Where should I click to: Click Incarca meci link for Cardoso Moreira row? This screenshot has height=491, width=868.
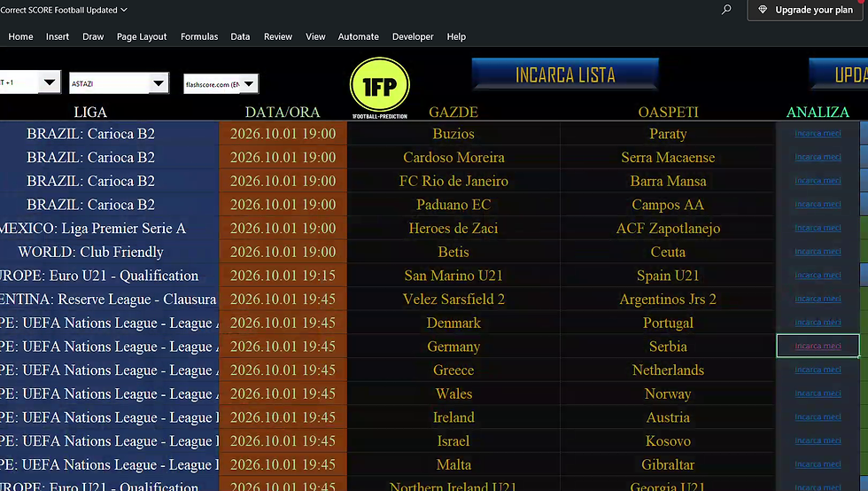[818, 157]
